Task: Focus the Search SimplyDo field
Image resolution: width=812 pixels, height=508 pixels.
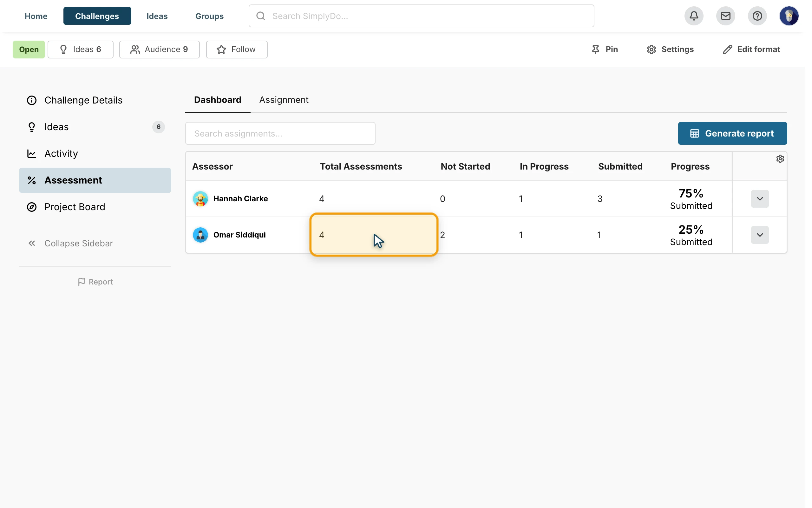Action: coord(421,16)
